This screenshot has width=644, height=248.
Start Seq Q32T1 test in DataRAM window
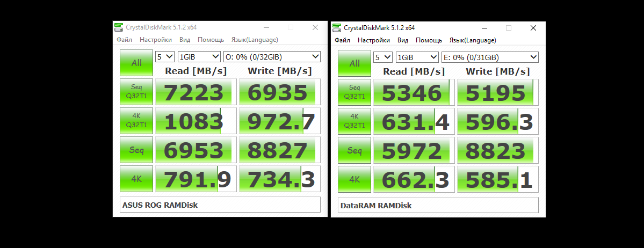click(x=354, y=92)
